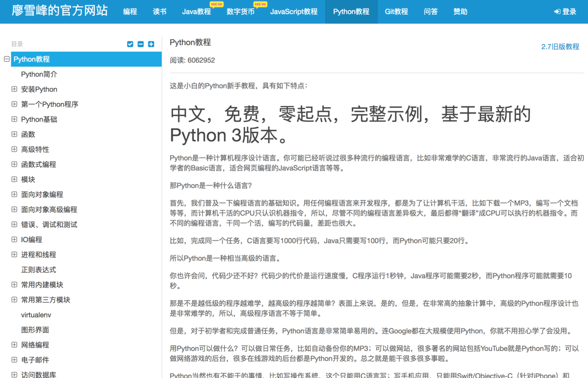This screenshot has height=378, width=588.
Task: Click the collapse-all minus icon in the catalog header
Action: click(141, 44)
